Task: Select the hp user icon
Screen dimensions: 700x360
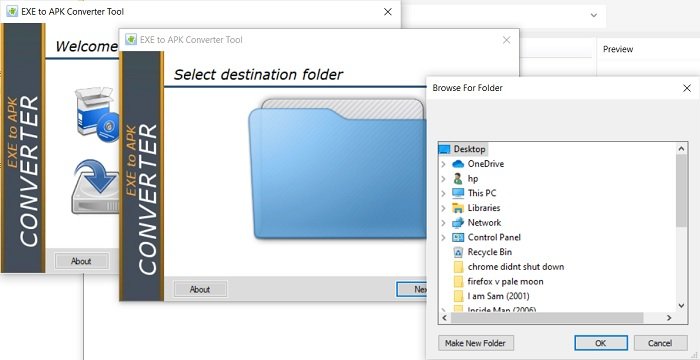Action: (458, 179)
